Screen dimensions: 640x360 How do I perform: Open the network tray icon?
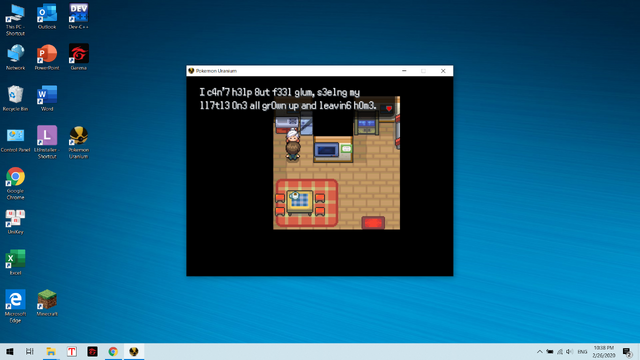click(x=560, y=351)
